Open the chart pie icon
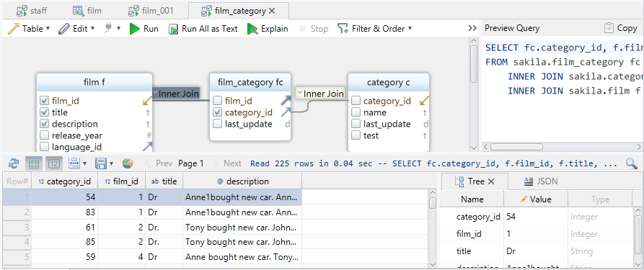644x270 pixels. coord(128,163)
